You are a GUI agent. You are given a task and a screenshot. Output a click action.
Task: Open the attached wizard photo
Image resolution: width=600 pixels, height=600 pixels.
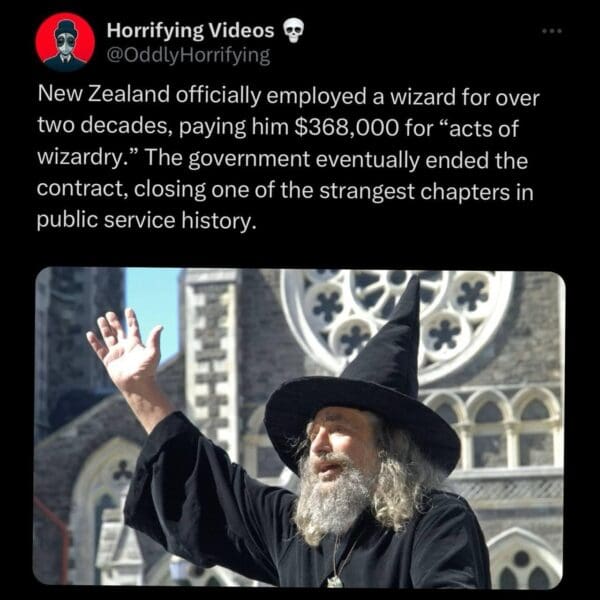pos(299,428)
